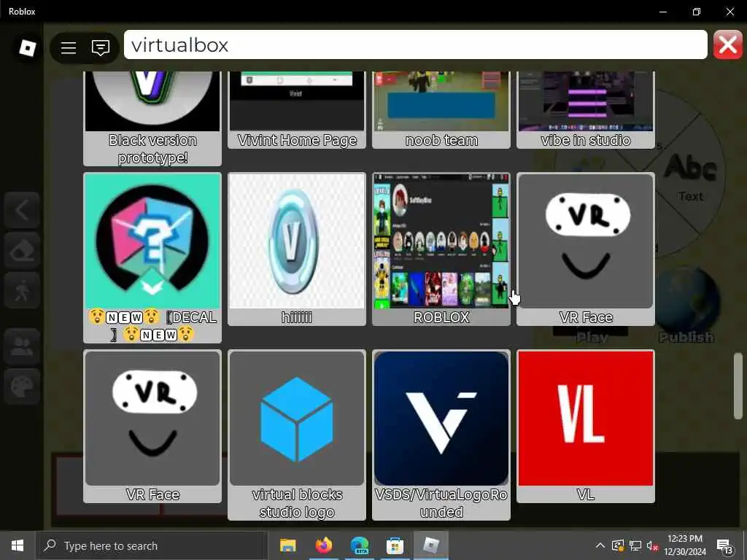Click the red X close search button
747x560 pixels.
[x=727, y=44]
